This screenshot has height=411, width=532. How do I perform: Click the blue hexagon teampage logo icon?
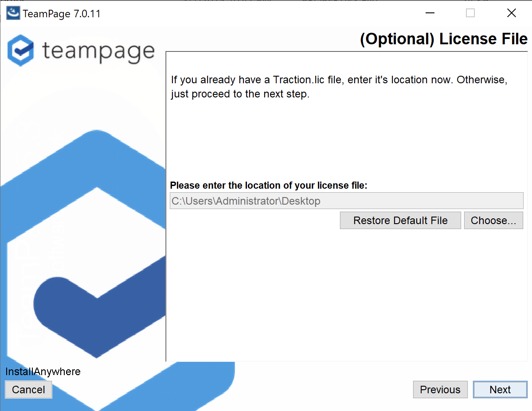click(x=21, y=50)
